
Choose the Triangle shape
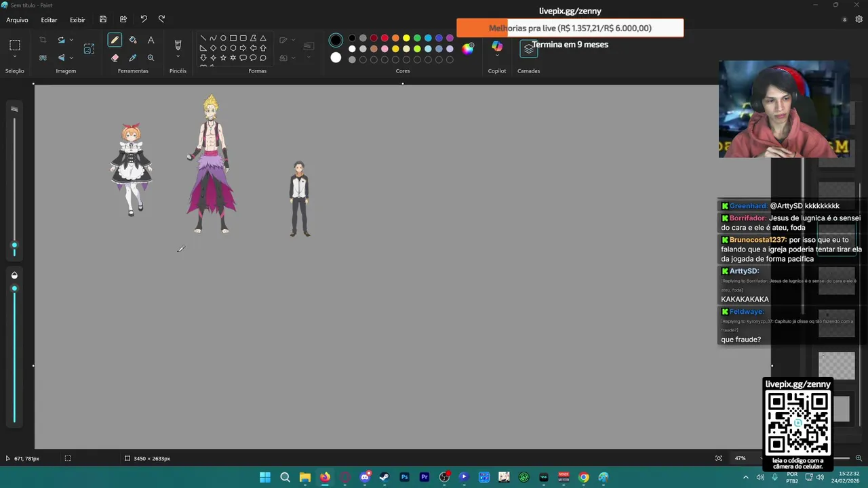[263, 38]
